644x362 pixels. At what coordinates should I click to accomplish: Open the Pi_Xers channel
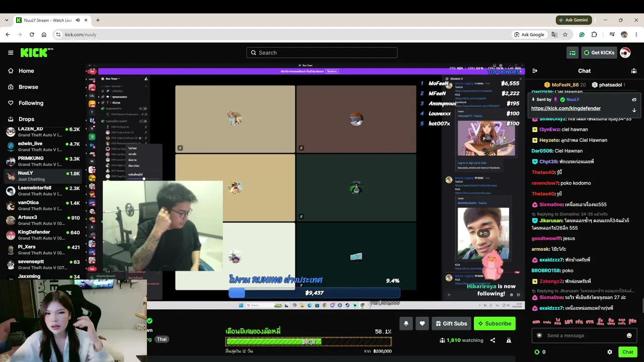tap(43, 250)
